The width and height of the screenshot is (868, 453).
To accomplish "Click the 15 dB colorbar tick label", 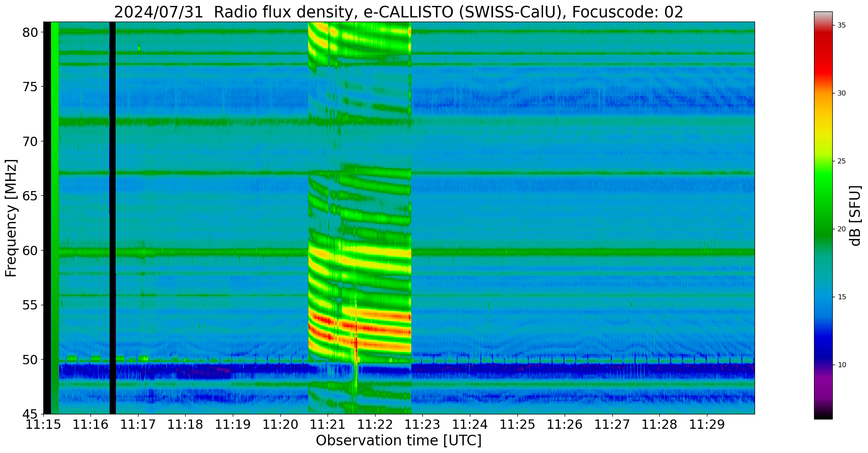I will [x=842, y=297].
